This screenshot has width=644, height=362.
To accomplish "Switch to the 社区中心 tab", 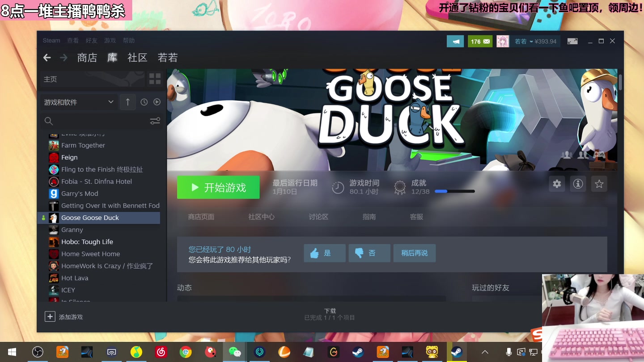I will coord(261,217).
